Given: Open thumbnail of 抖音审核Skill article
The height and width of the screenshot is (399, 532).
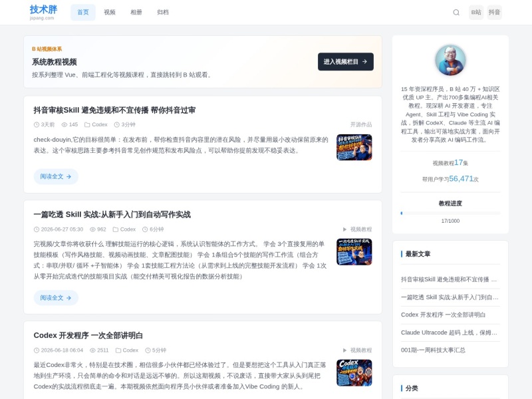Looking at the screenshot, I should pos(354,147).
